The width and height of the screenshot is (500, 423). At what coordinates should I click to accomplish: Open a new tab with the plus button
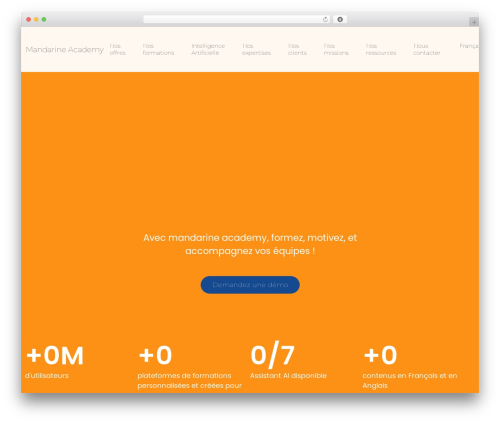tap(474, 22)
